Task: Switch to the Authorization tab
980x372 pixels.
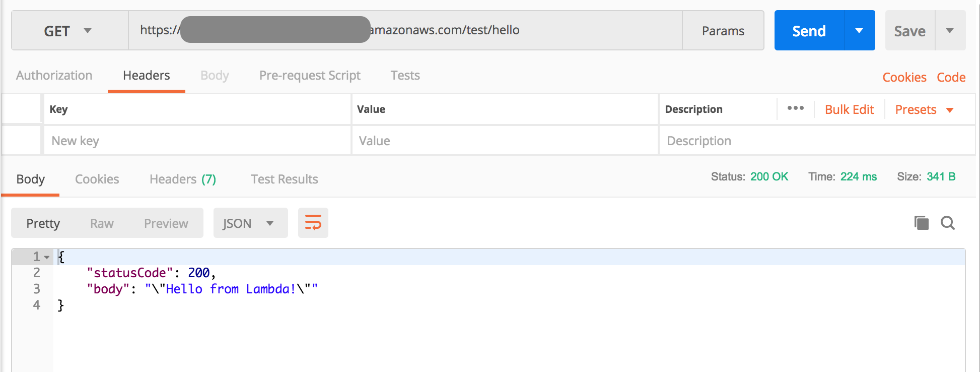Action: 54,75
